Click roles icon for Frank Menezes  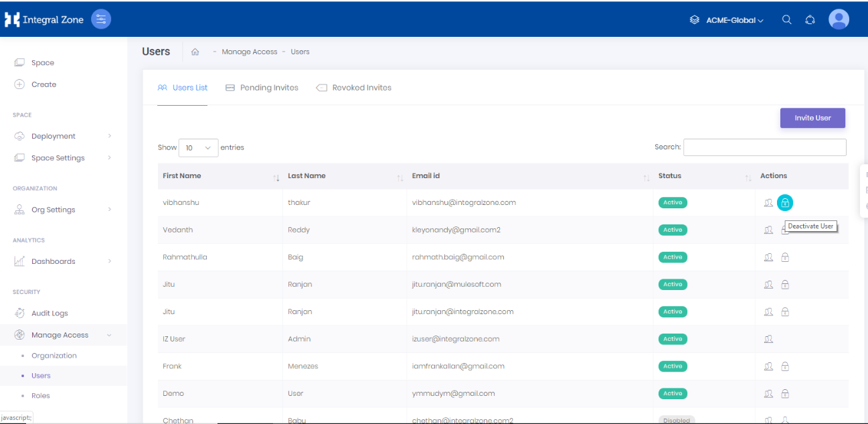click(x=768, y=366)
